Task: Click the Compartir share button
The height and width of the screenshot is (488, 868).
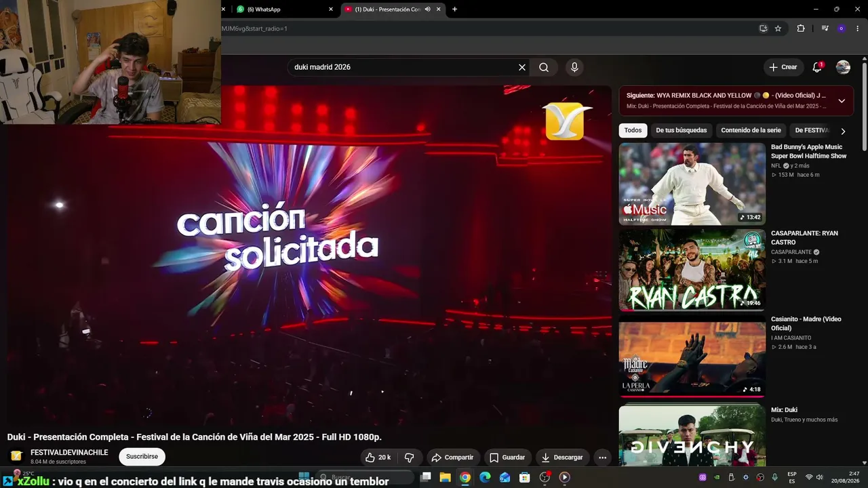Action: click(x=452, y=457)
